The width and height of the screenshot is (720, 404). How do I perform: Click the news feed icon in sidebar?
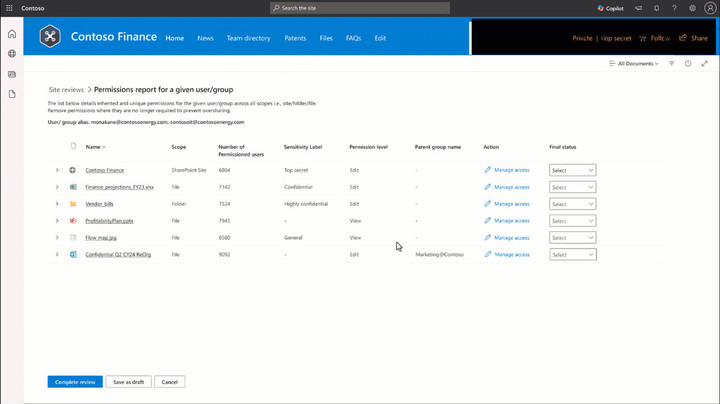pos(12,74)
